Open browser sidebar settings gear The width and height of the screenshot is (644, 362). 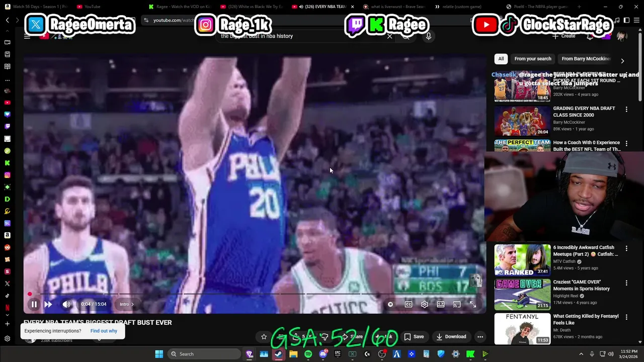pos(7,339)
